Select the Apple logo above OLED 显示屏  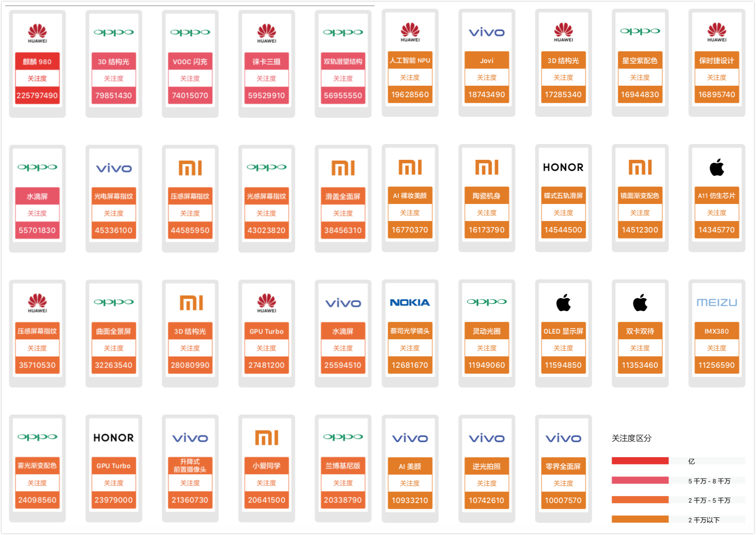pyautogui.click(x=563, y=303)
